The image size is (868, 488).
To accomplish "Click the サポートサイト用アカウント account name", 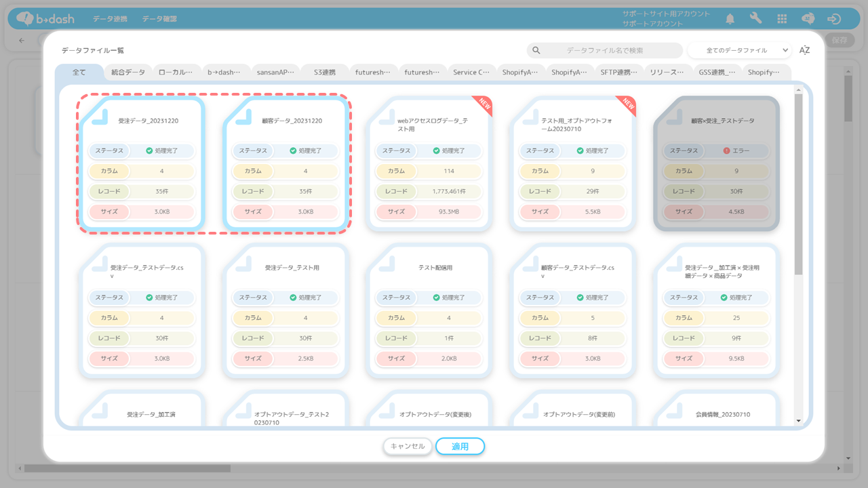I will 666,14.
